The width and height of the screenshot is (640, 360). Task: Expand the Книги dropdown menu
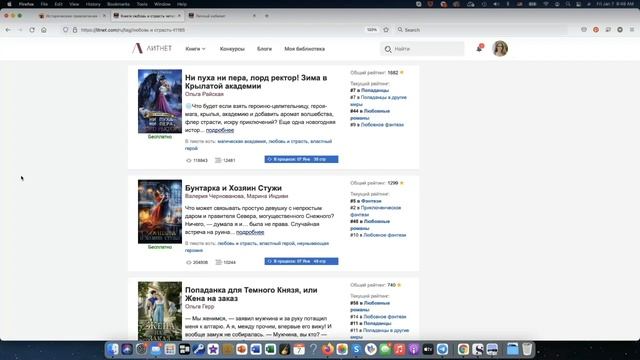pos(196,49)
